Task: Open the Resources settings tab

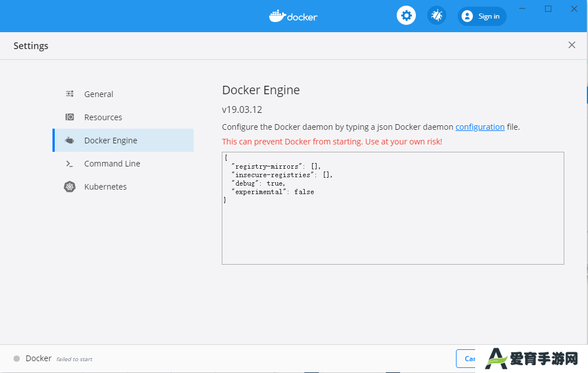Action: click(123, 117)
